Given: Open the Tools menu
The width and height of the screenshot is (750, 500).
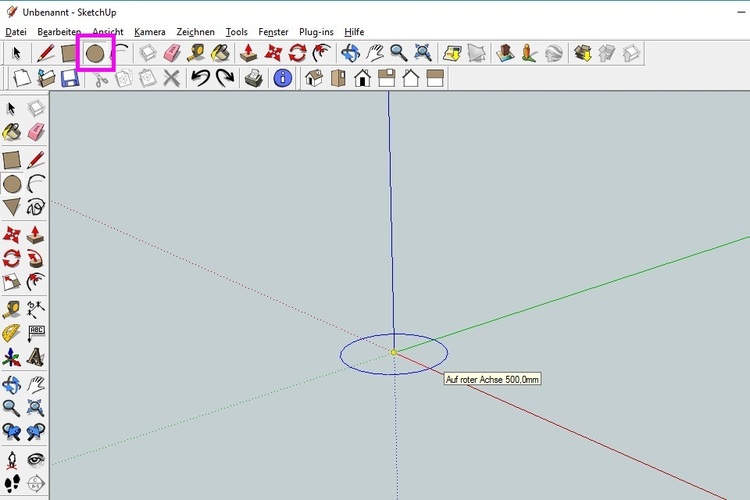Looking at the screenshot, I should 236,32.
